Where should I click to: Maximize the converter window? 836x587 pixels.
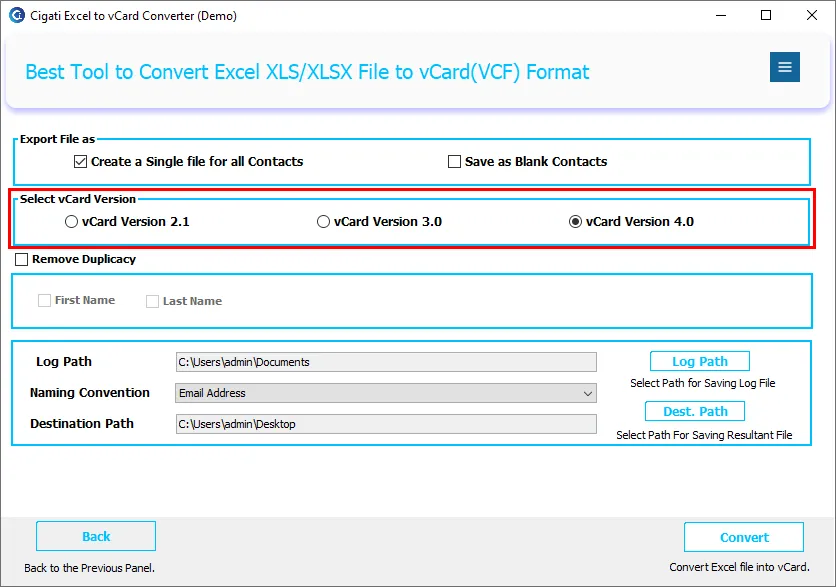766,15
